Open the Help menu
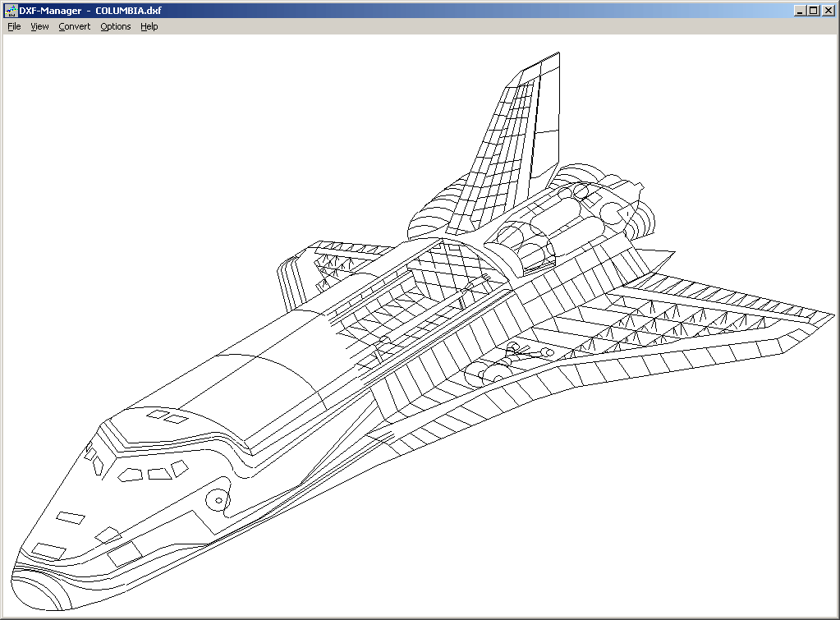 (x=149, y=26)
